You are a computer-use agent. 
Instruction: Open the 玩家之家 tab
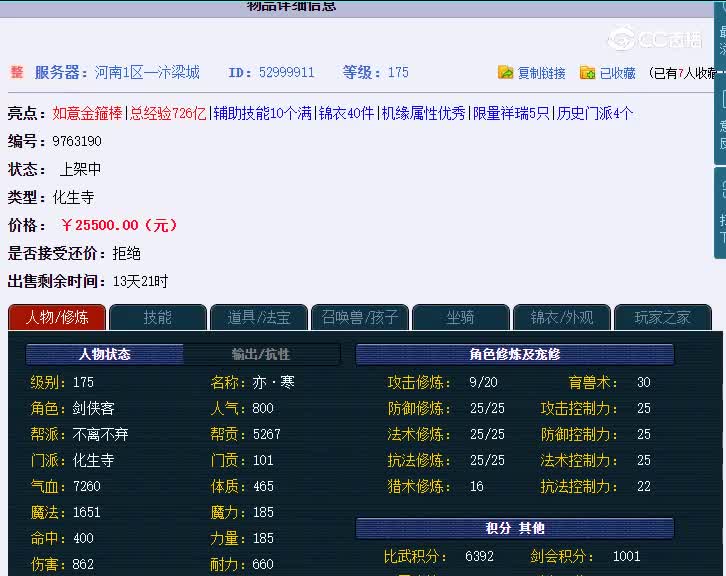(x=663, y=317)
